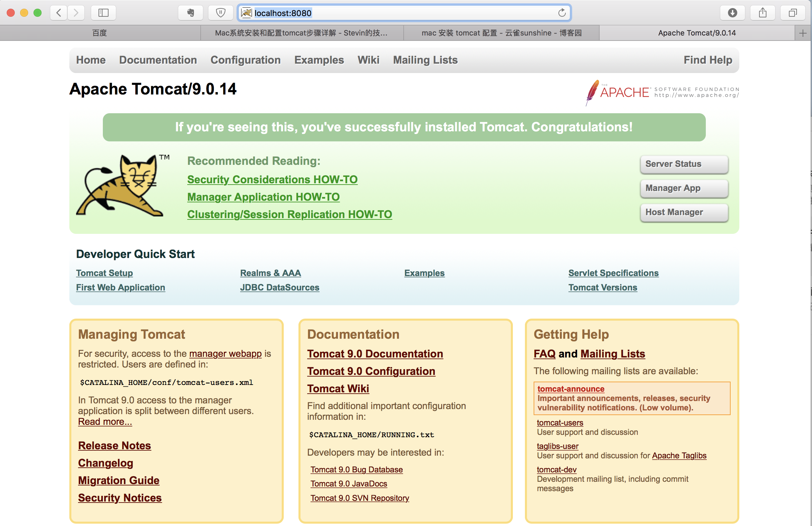The image size is (812, 526).
Task: Open the shield privacy extension icon
Action: pos(221,13)
